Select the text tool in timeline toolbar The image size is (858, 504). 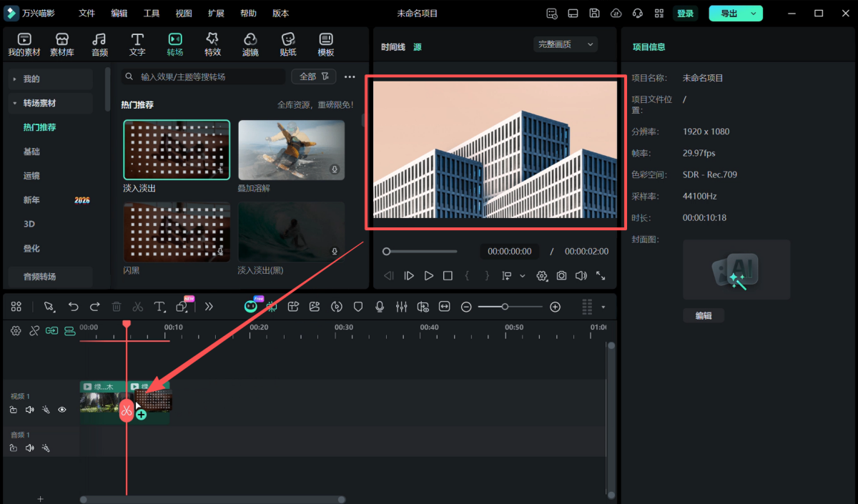(x=159, y=307)
